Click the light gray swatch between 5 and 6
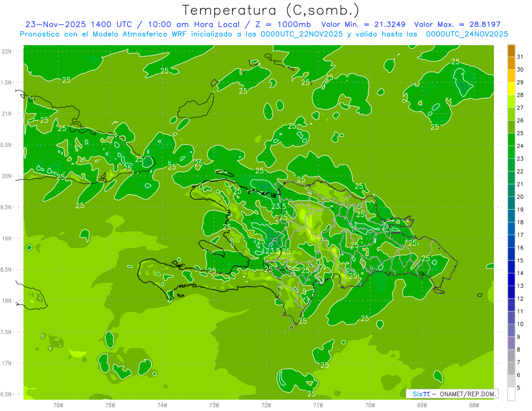 coord(511,381)
